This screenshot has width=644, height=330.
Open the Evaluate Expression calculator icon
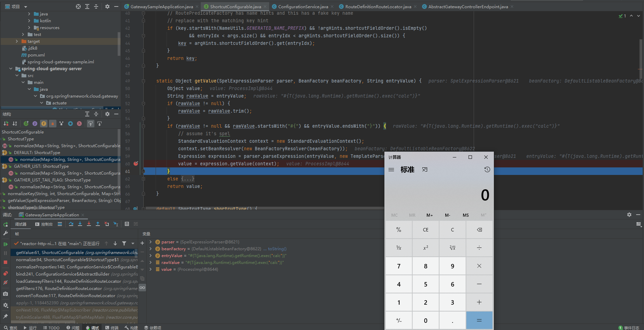pos(127,224)
